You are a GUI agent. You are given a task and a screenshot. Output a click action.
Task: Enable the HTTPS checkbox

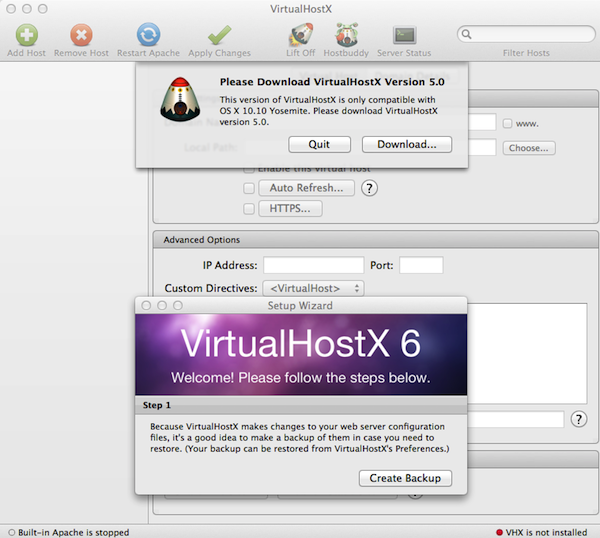click(249, 209)
